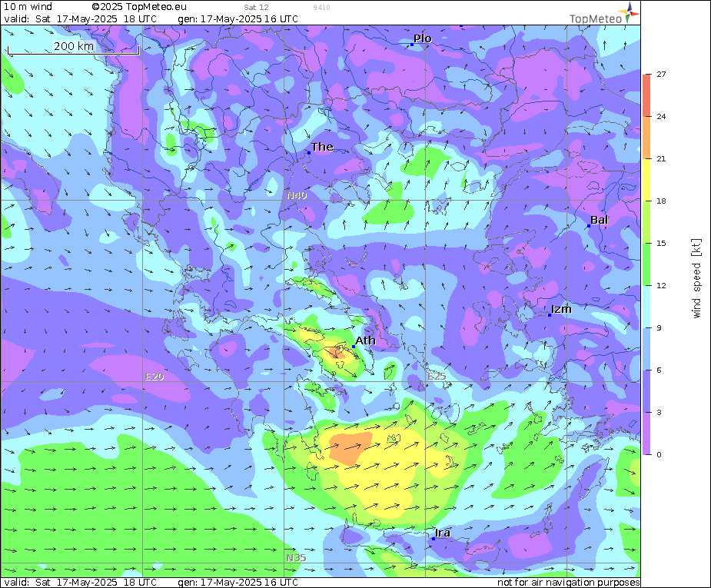The height and width of the screenshot is (588, 711).
Task: Select the Bal city marker
Action: (x=589, y=226)
